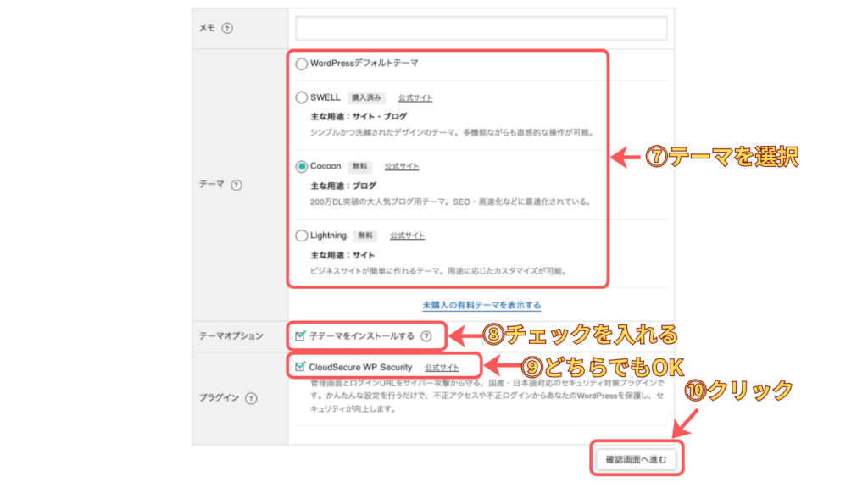The height and width of the screenshot is (488, 868).
Task: Open the CloudSecure WP Security 公式サイト link
Action: pos(442,368)
